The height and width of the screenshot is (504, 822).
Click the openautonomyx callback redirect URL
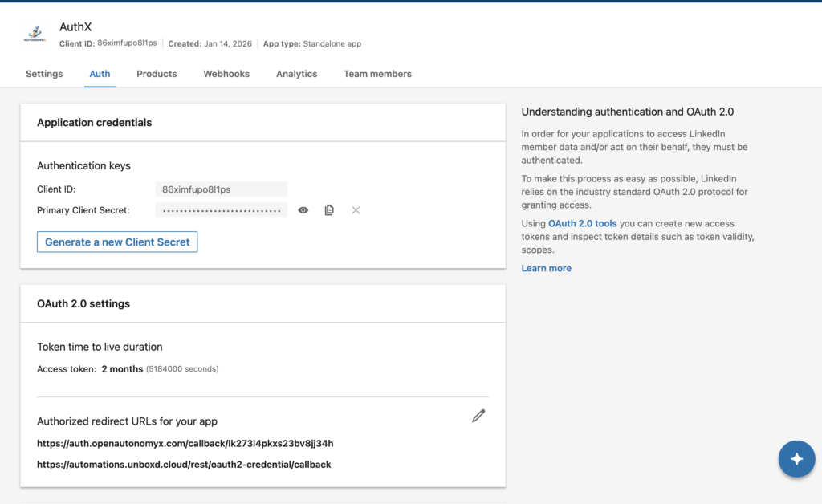(185, 443)
